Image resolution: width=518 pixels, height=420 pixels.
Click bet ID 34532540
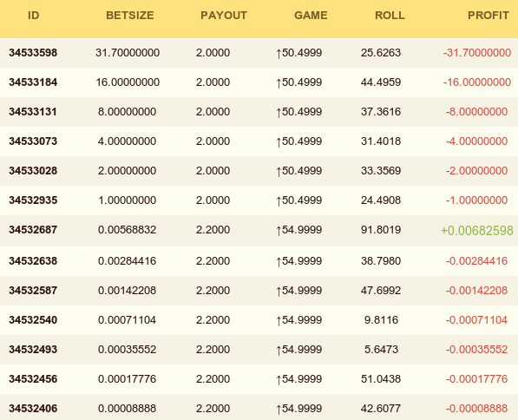click(33, 320)
